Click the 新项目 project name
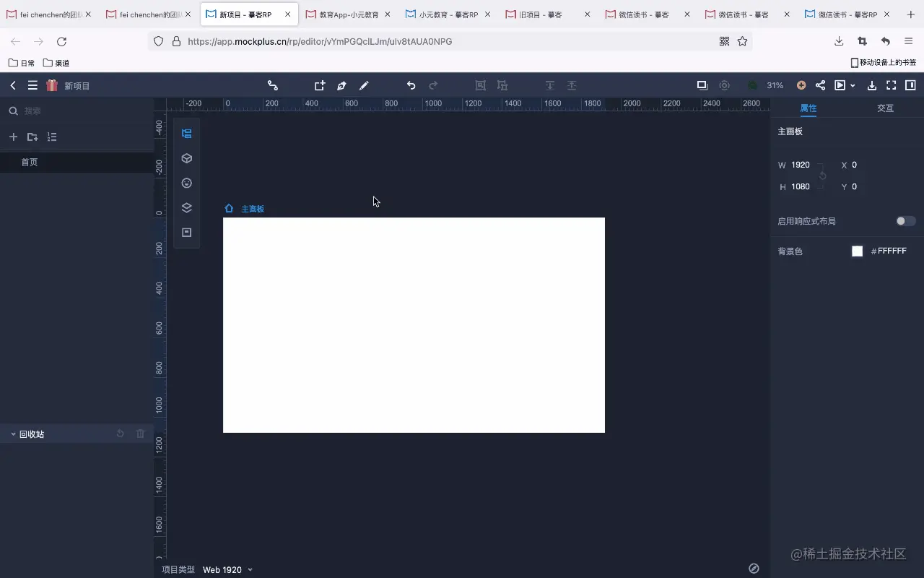Image resolution: width=924 pixels, height=578 pixels. 77,86
